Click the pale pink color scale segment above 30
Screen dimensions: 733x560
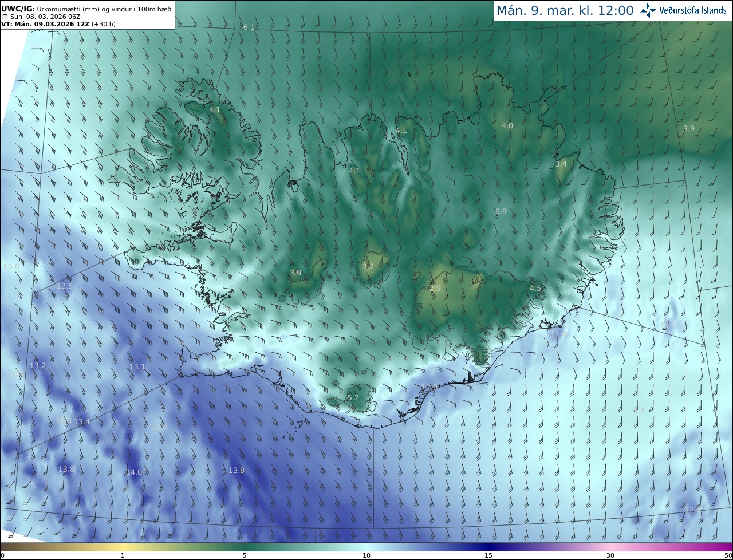(610, 547)
